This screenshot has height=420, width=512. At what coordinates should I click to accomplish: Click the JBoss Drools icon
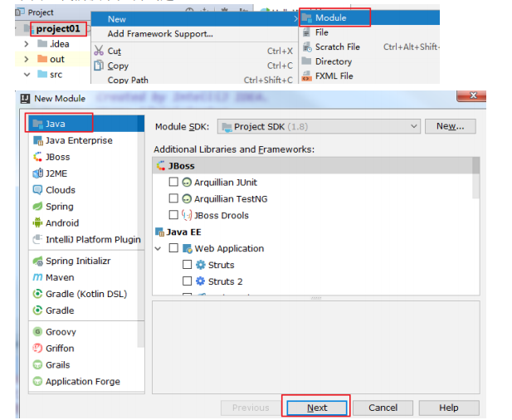[187, 215]
